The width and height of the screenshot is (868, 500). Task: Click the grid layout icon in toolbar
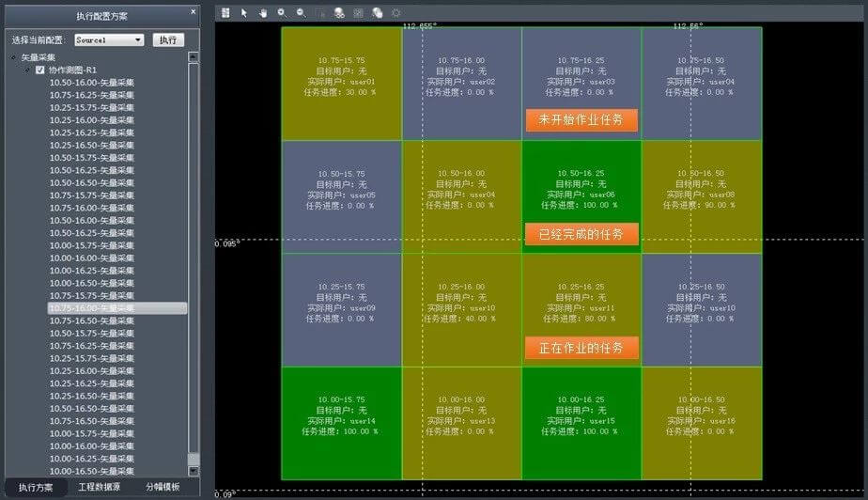tap(225, 13)
